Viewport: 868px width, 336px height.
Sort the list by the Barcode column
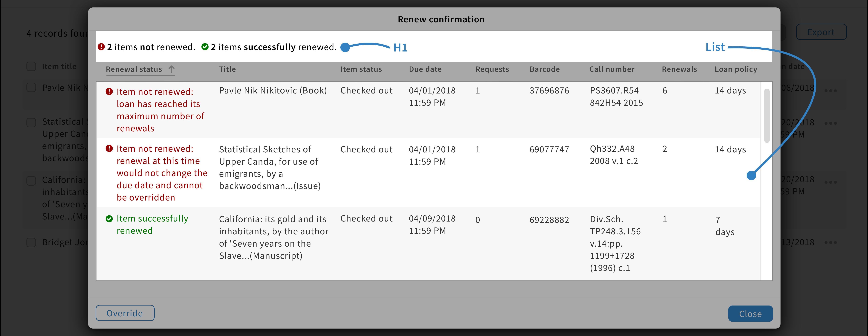pos(545,69)
